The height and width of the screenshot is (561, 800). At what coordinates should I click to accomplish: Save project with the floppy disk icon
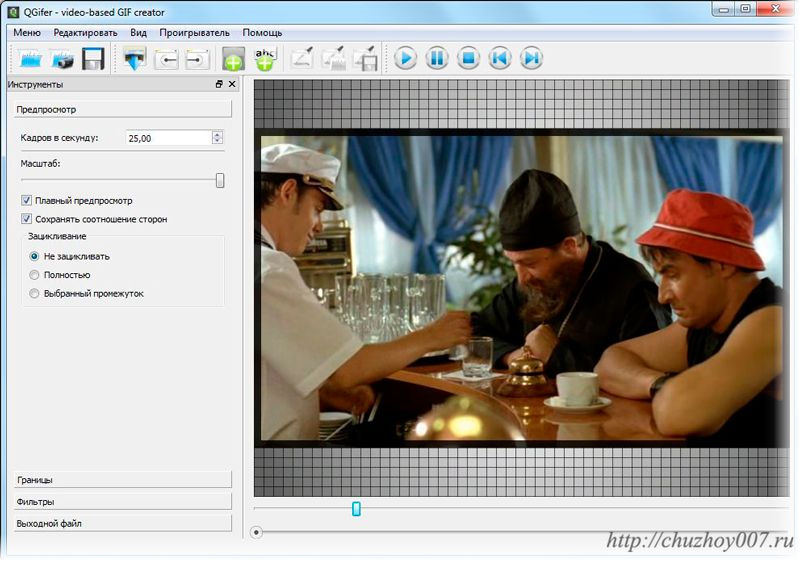(93, 59)
